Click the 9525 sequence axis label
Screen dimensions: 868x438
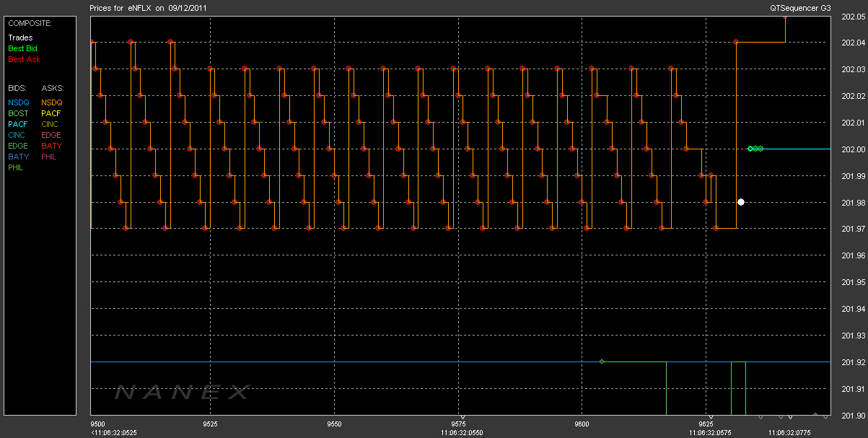coord(211,424)
